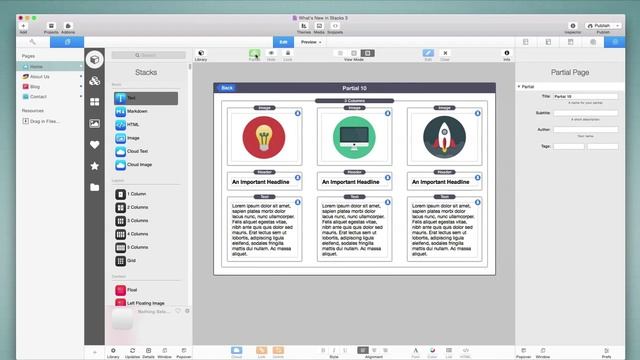Click the Add page button in the toolbar

point(23,27)
